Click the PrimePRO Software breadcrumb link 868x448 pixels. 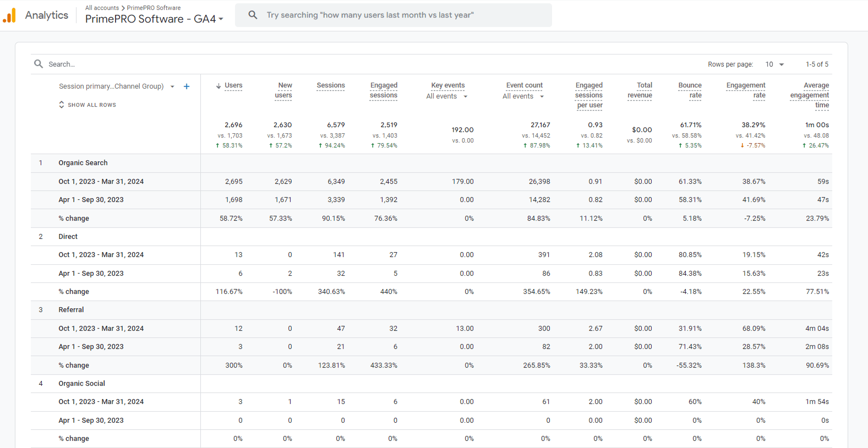[154, 8]
